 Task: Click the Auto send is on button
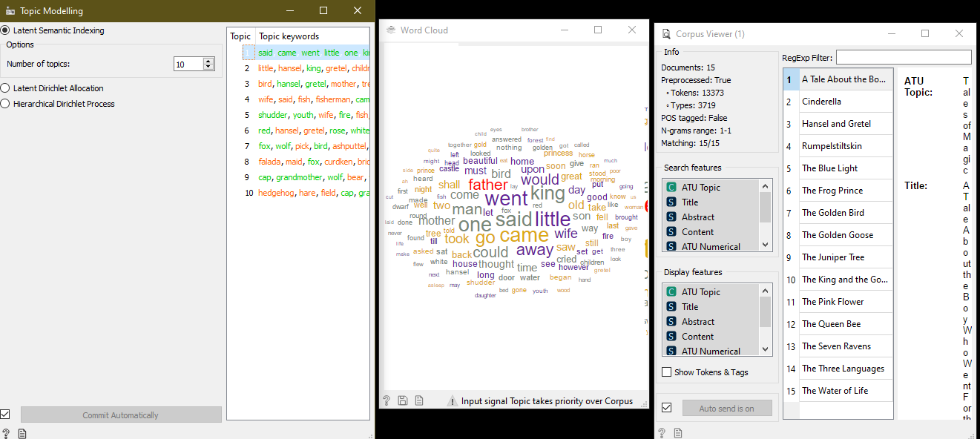[x=726, y=407]
